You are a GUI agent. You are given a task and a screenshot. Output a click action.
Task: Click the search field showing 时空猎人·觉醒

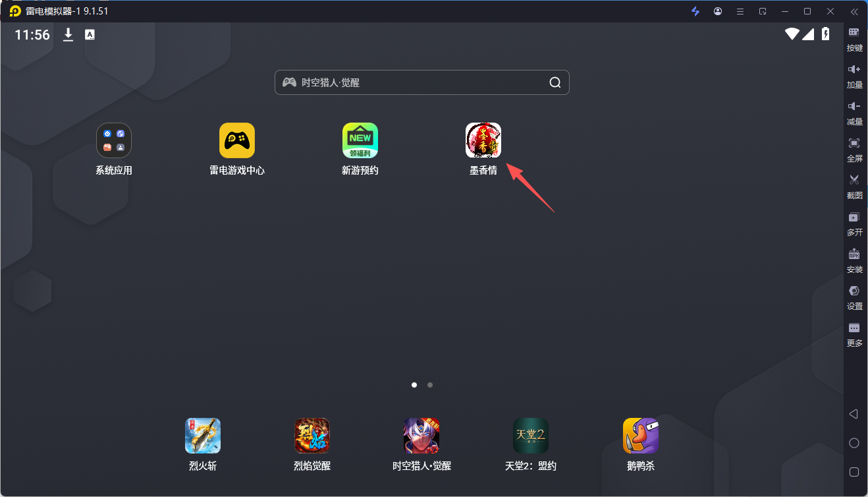coord(422,82)
